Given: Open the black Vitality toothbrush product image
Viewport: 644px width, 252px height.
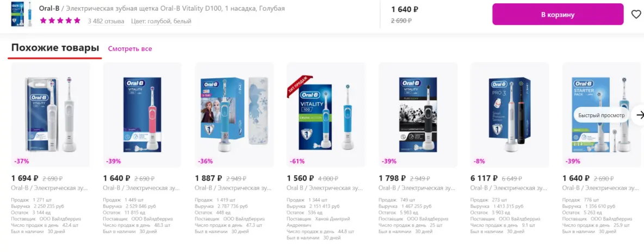Looking at the screenshot, I should (418, 115).
